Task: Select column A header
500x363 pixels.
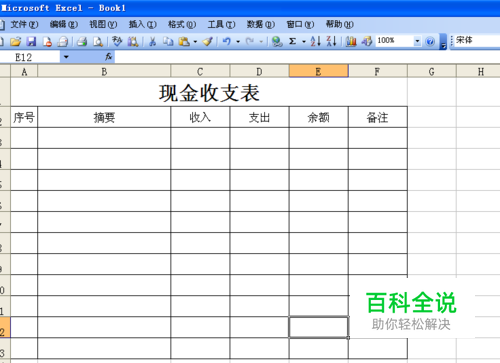Action: click(x=24, y=71)
